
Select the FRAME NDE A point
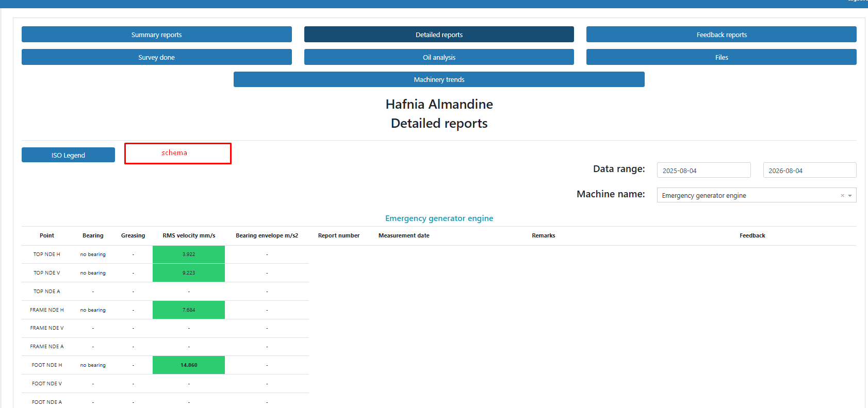[x=47, y=347]
